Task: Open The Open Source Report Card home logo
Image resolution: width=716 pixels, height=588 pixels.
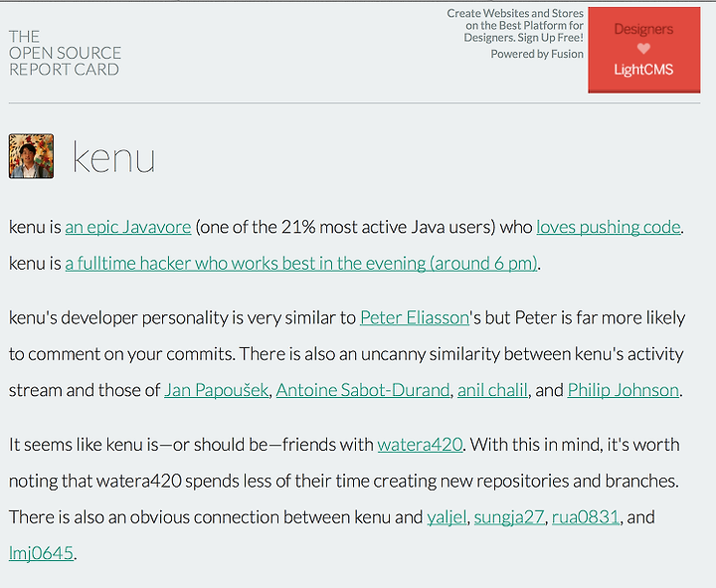Action: 65,53
